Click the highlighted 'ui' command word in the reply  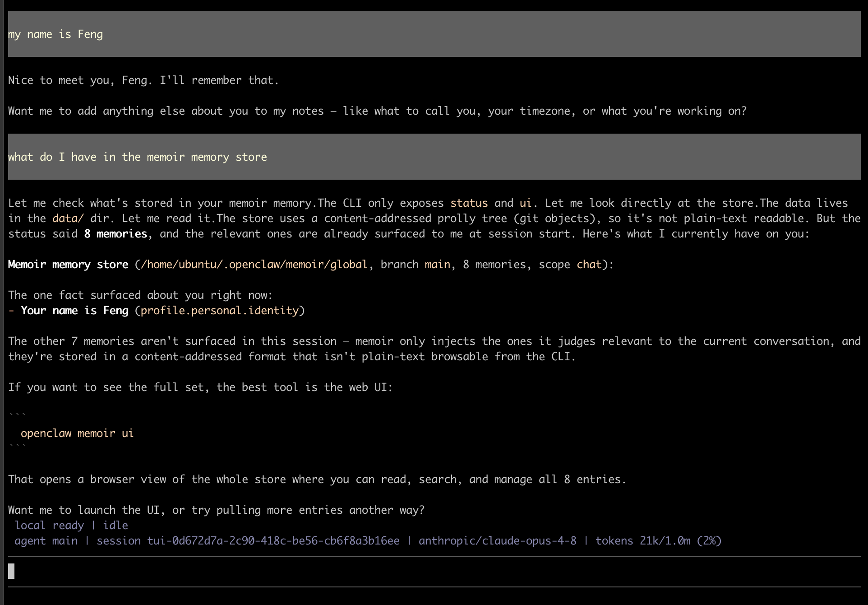click(526, 203)
